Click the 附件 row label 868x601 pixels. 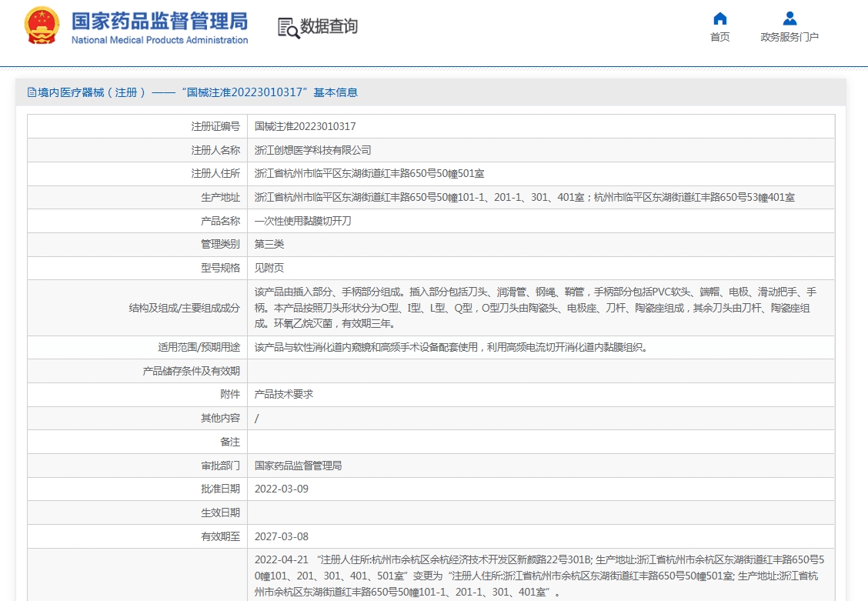pos(230,394)
